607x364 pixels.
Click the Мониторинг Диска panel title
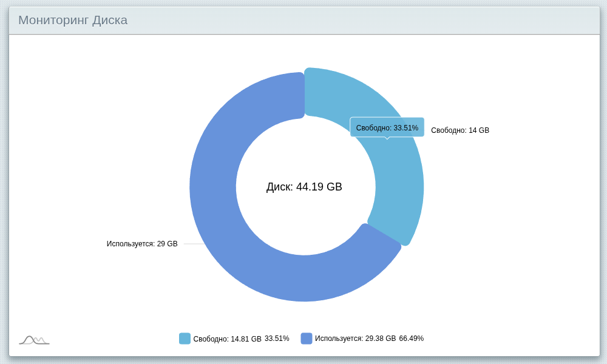(x=73, y=20)
